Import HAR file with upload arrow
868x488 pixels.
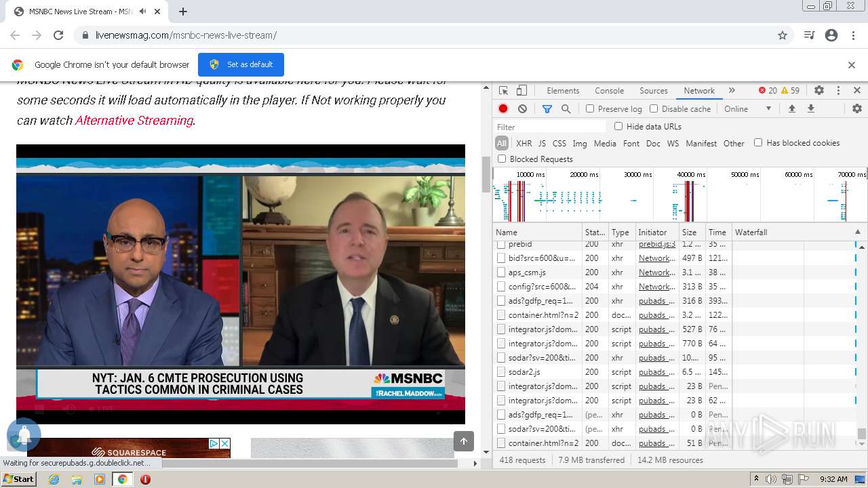791,108
